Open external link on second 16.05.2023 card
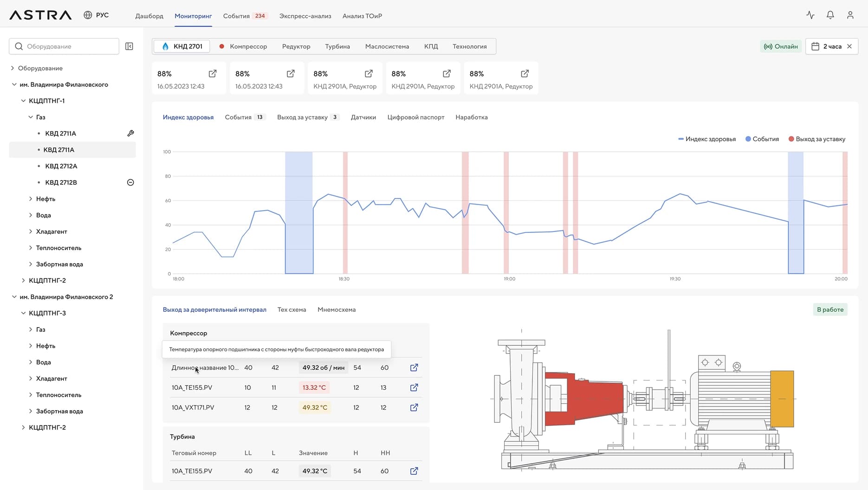Viewport: 868px width, 490px height. coord(291,73)
